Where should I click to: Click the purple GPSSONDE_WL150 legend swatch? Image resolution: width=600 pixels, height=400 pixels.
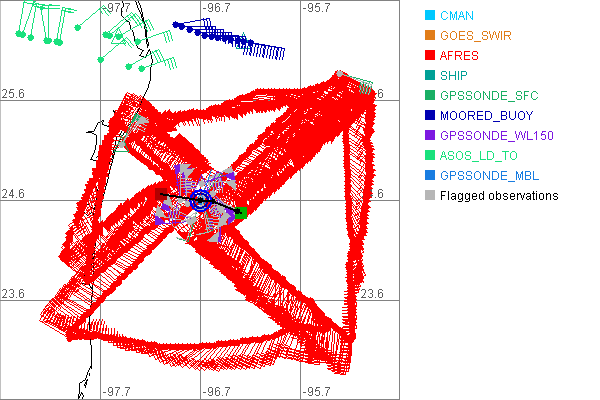[429, 136]
